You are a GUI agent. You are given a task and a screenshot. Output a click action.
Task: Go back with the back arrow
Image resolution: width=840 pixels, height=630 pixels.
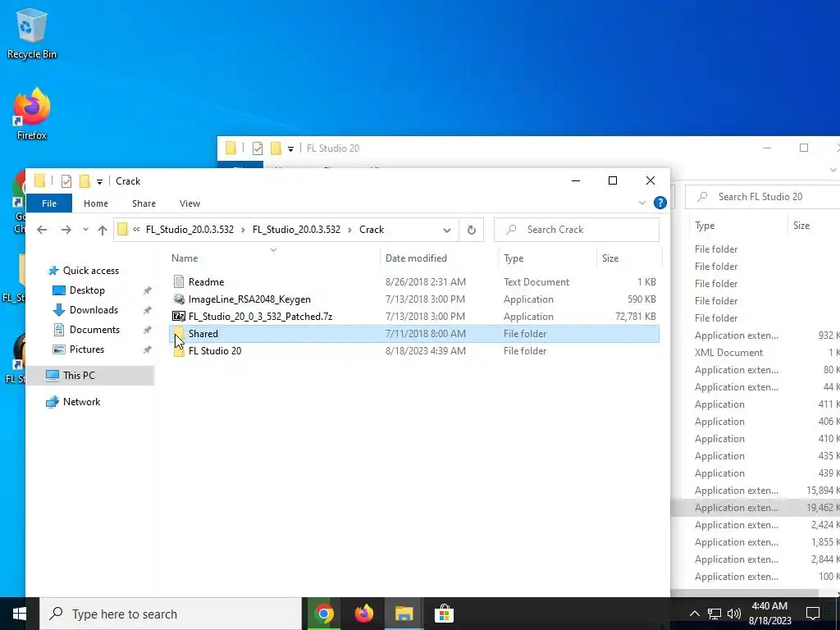(42, 230)
